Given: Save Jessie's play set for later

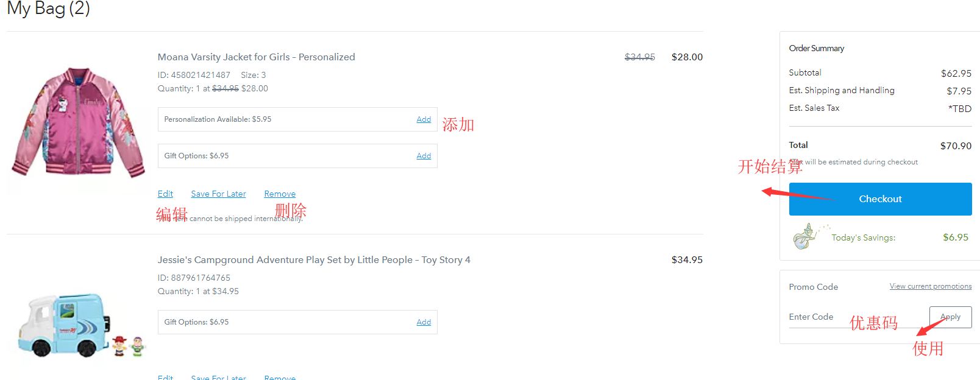Looking at the screenshot, I should point(218,377).
